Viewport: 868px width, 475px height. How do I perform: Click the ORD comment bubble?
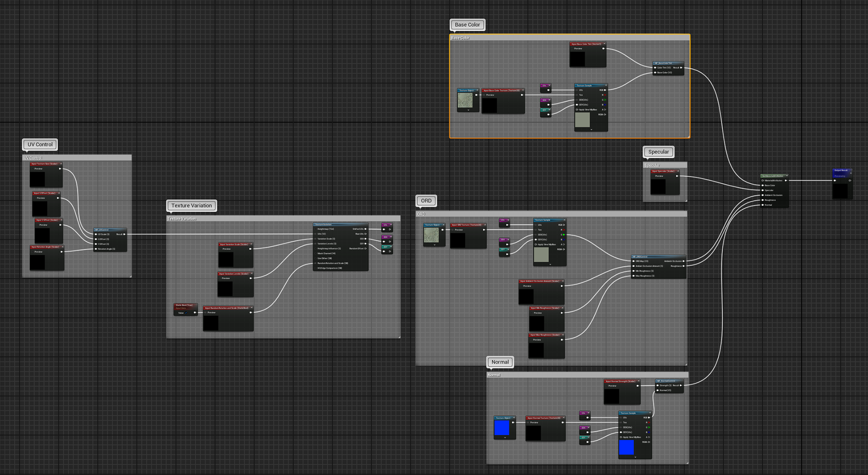coord(426,201)
